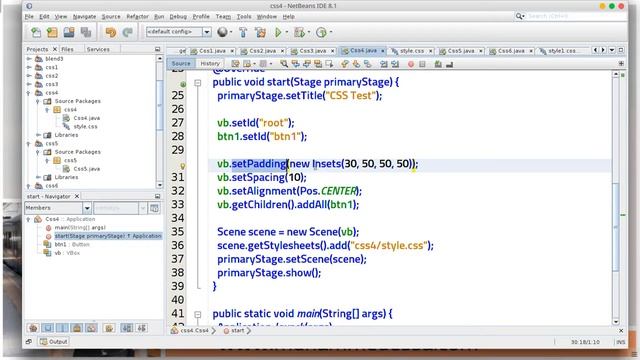640x360 pixels.
Task: Open the Navigate menu
Action: (x=84, y=16)
